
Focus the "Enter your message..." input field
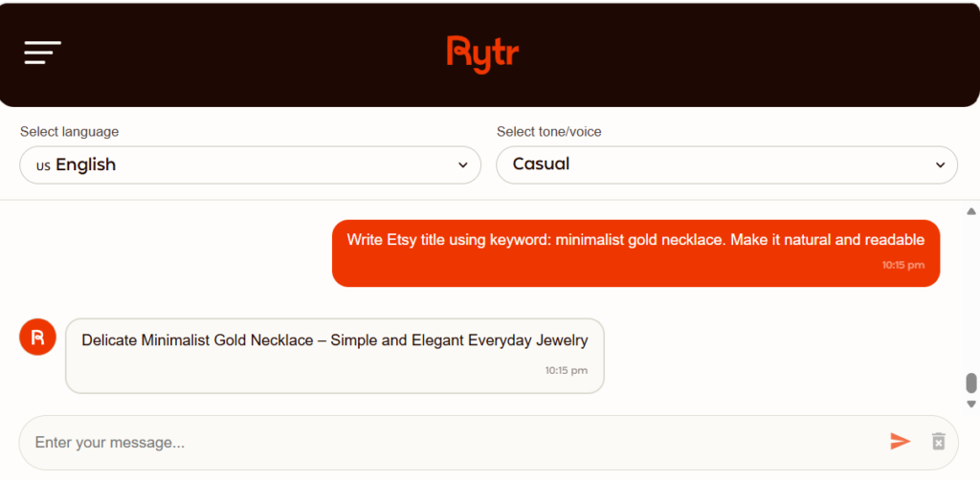click(x=450, y=443)
